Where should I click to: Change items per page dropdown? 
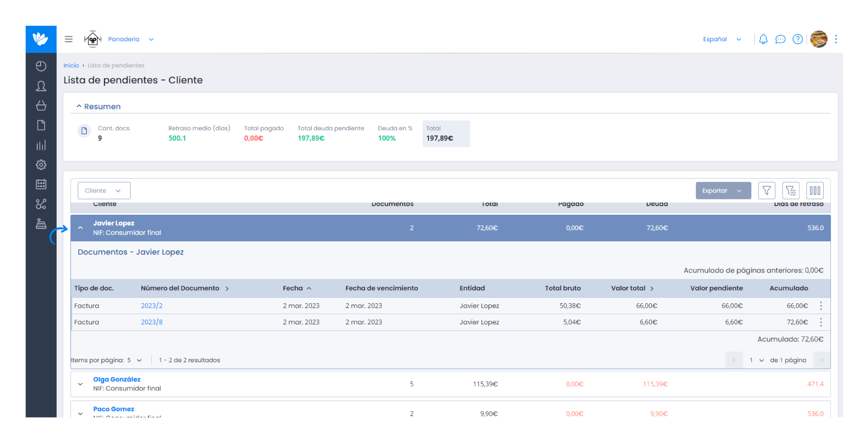coord(135,360)
